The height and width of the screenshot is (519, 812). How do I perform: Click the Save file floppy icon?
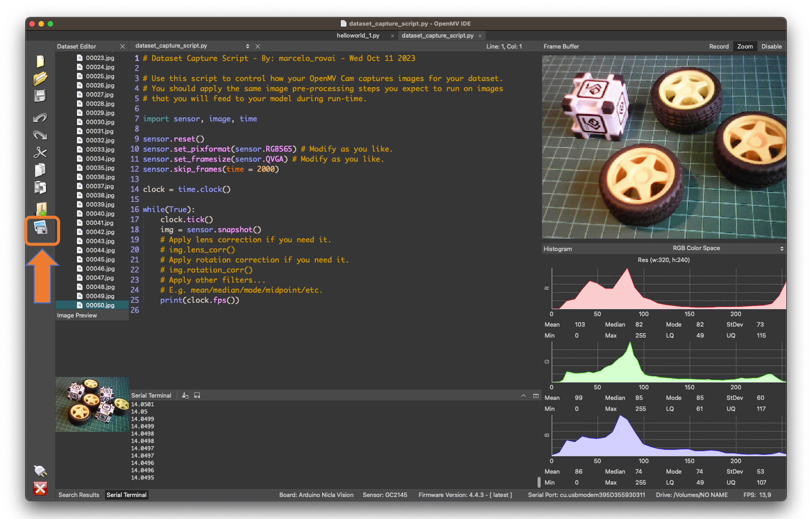coord(40,96)
